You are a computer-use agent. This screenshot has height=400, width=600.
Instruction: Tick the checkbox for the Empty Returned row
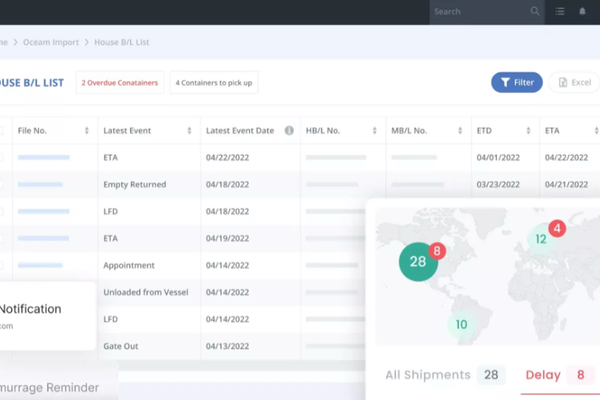click(x=2, y=184)
